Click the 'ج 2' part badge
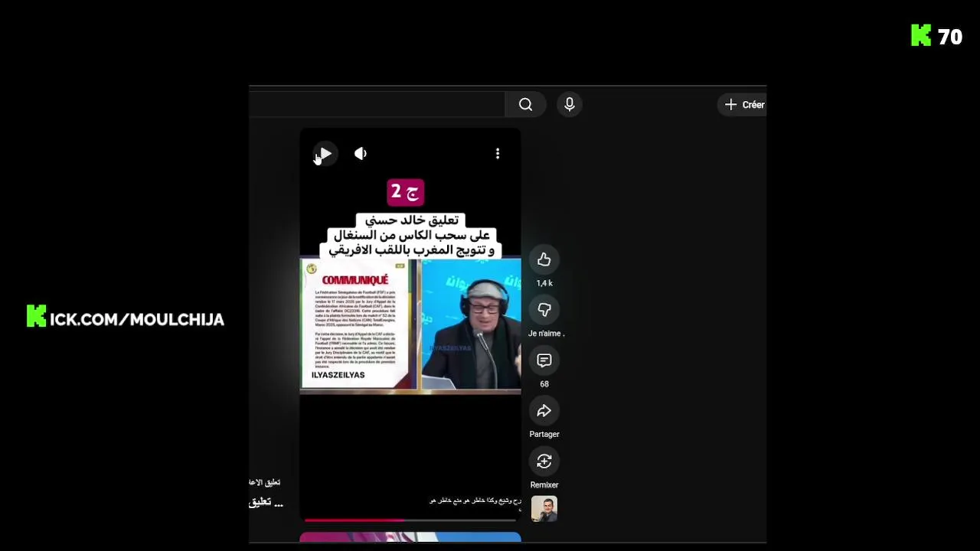Screen dimensions: 980x551 click(x=406, y=191)
